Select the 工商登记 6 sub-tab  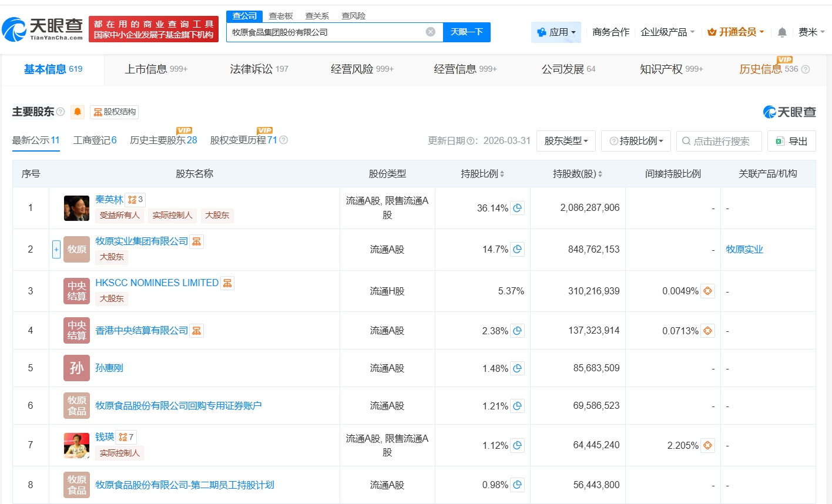[x=95, y=140]
